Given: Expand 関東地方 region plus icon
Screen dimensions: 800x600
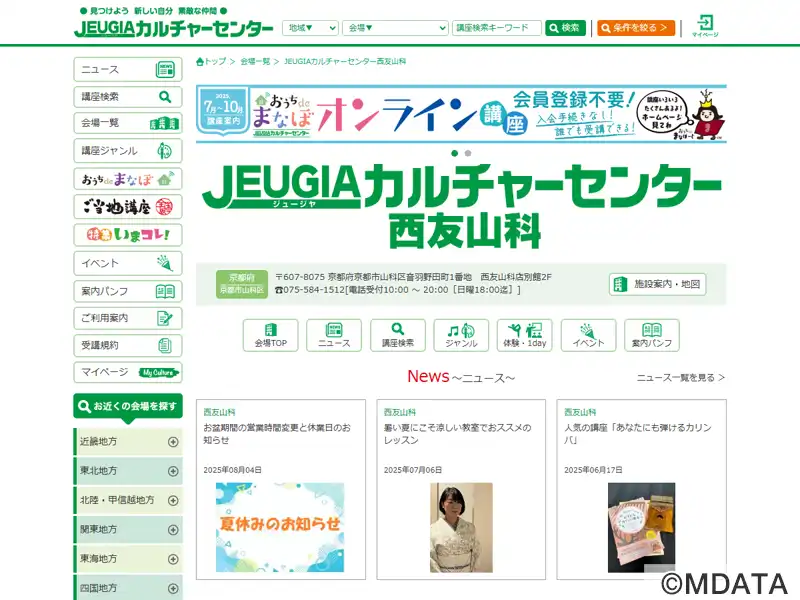Looking at the screenshot, I should (173, 530).
